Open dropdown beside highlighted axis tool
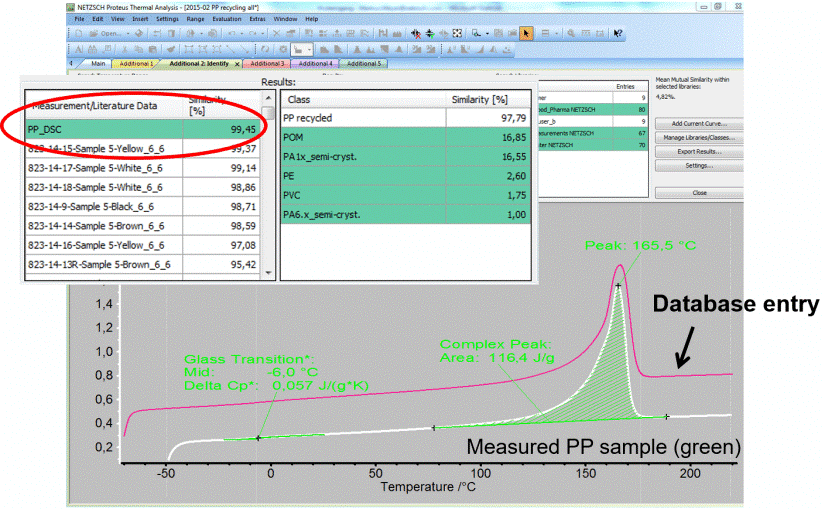The width and height of the screenshot is (825, 509). pos(309,50)
